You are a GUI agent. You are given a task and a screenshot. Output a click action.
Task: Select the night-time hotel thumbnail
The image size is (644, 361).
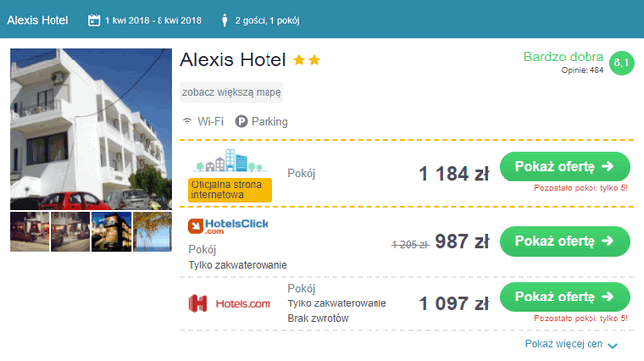111,232
